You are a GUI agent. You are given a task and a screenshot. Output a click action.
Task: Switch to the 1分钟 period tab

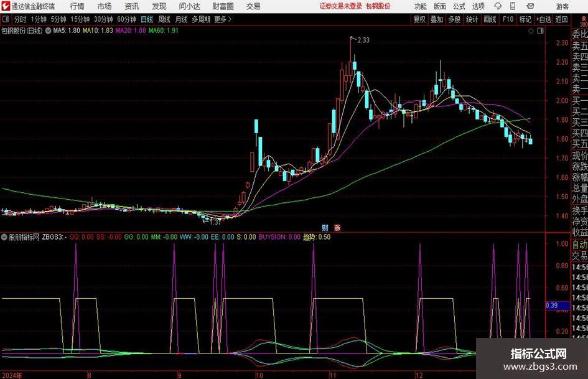point(38,19)
